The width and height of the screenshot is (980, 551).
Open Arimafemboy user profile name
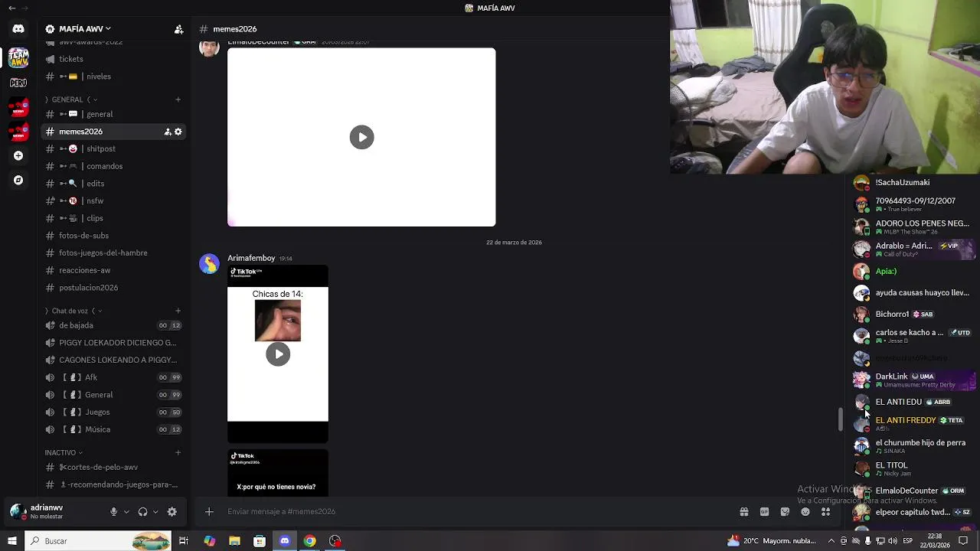251,258
